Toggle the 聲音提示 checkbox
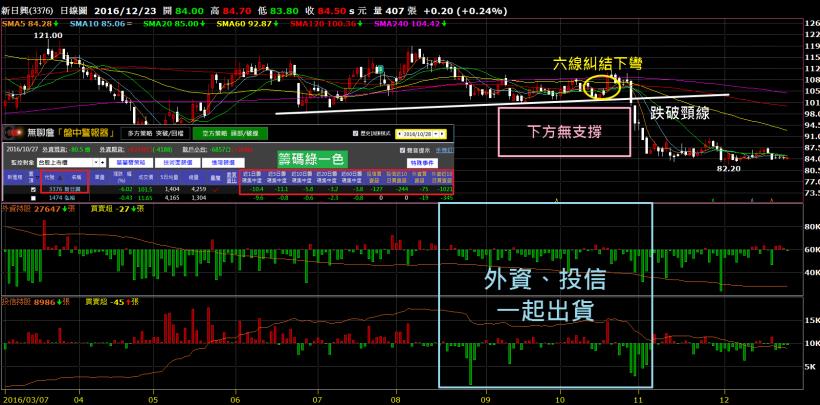Screen dimensions: 820x405 (402, 150)
